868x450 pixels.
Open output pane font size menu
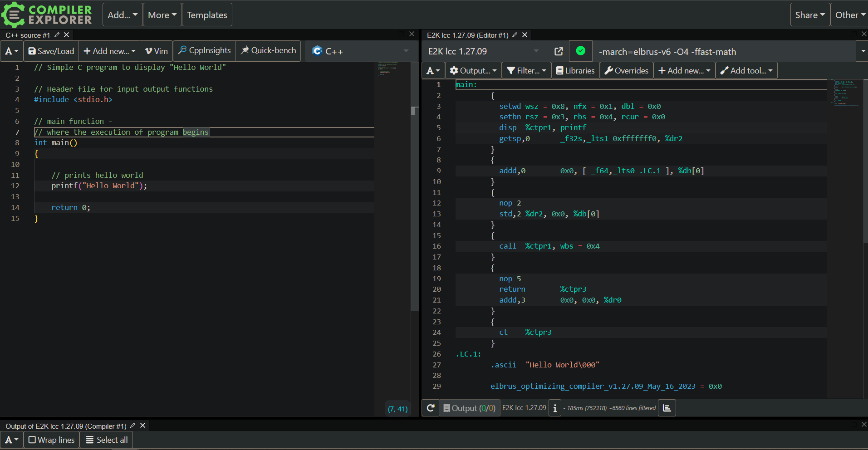point(12,440)
